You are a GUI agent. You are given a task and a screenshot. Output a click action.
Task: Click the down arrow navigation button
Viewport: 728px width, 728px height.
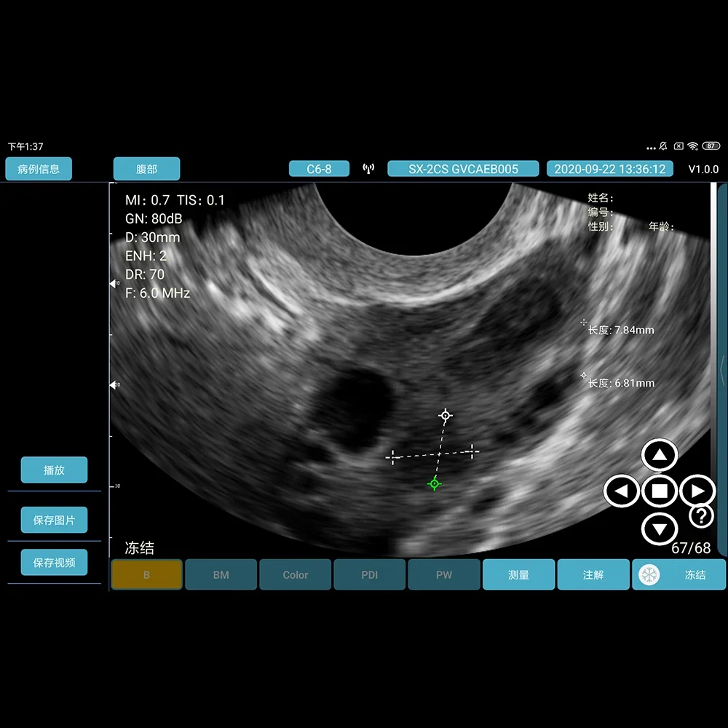660,529
